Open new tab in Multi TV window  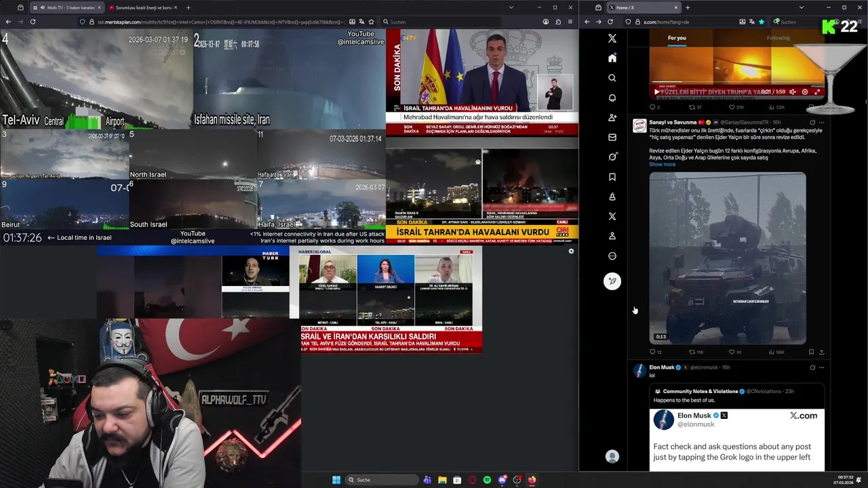(189, 7)
